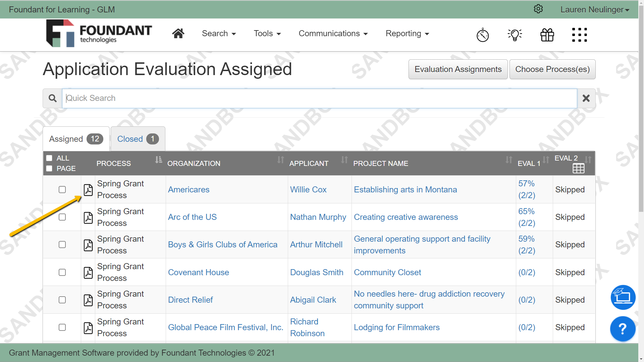Open Creating creative awareness project link
Viewport: 644px width, 362px height.
(406, 217)
